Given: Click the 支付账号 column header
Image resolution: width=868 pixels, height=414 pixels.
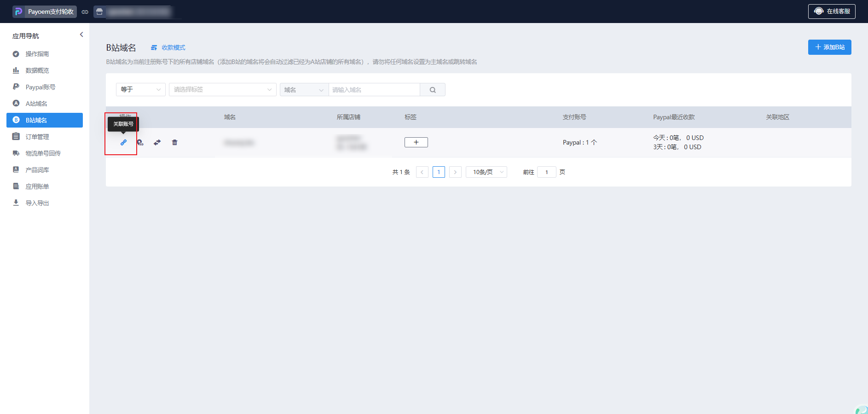Looking at the screenshot, I should click(574, 117).
